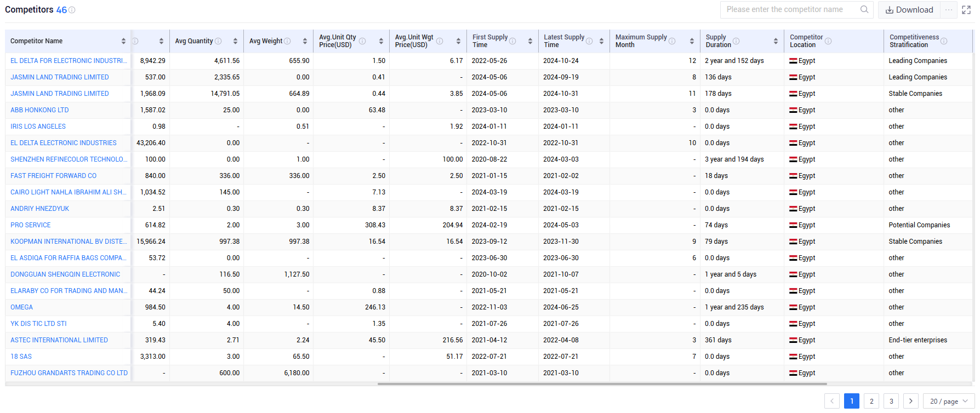This screenshot has height=413, width=980.
Task: Click Competitiveness Stratification info icon
Action: 944,41
